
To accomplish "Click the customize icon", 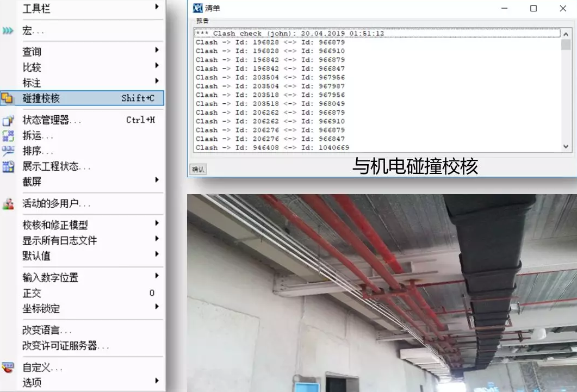I will click(x=8, y=368).
